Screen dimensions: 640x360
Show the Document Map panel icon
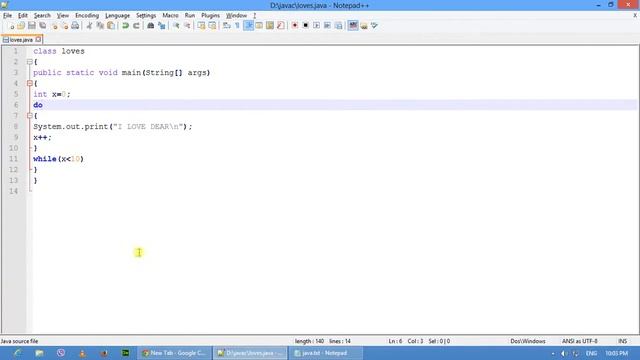270,26
